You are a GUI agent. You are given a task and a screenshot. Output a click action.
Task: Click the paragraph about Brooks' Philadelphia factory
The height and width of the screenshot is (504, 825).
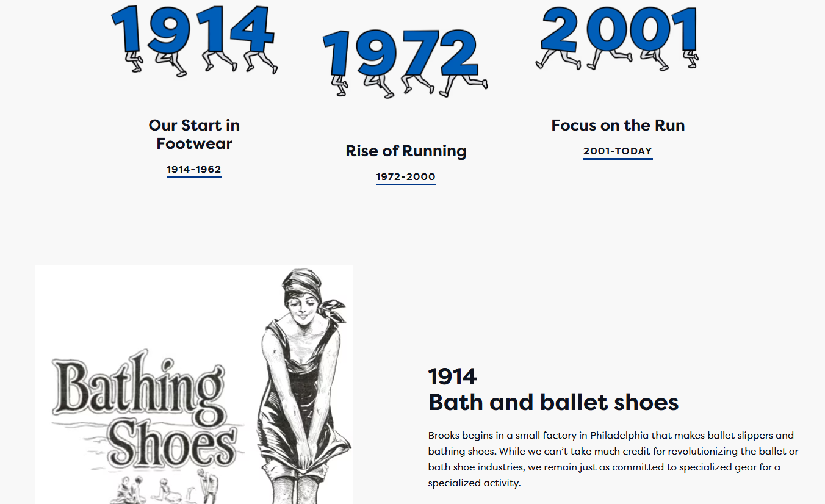click(613, 459)
